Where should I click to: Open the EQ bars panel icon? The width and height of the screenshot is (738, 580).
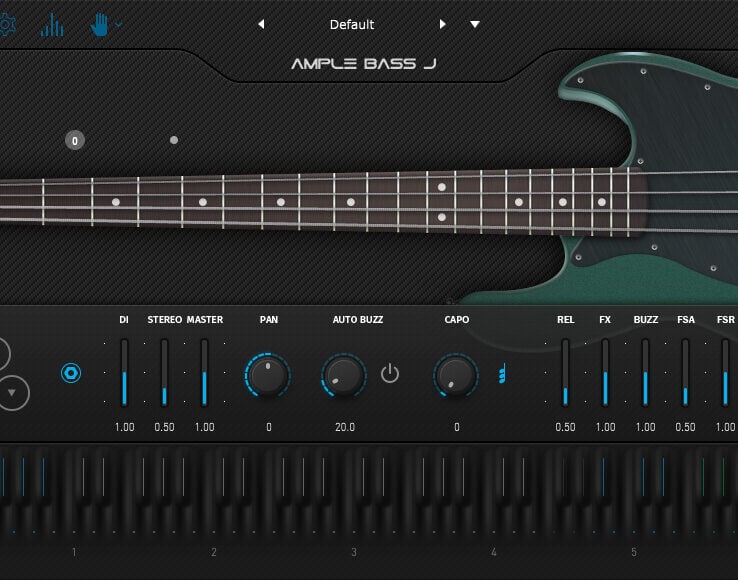click(52, 24)
